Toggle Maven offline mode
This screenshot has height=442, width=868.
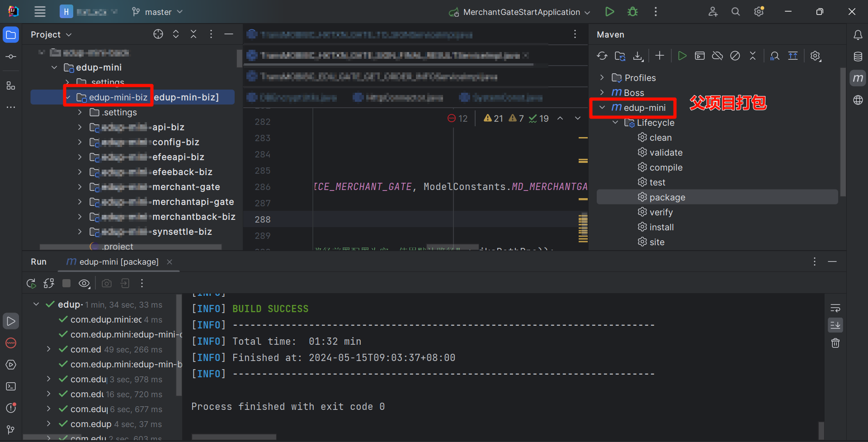[717, 56]
